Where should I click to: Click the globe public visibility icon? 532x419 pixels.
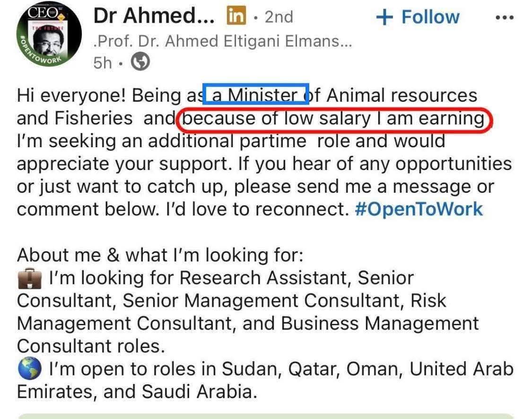pyautogui.click(x=140, y=62)
